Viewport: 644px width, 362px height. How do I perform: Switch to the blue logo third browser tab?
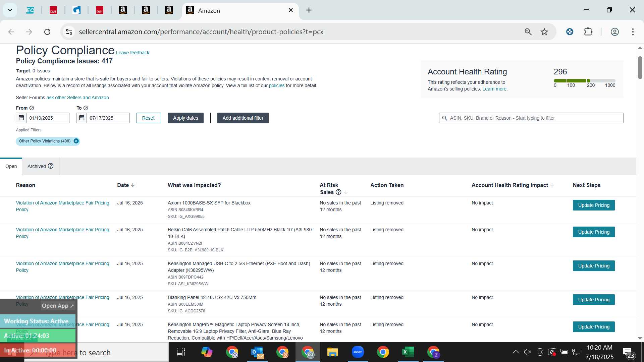pyautogui.click(x=76, y=10)
